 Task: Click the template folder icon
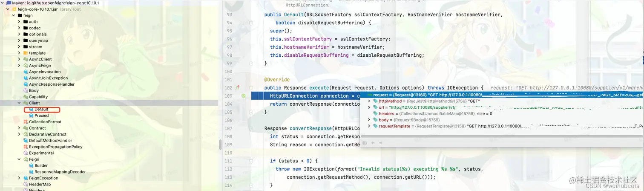(x=26, y=53)
